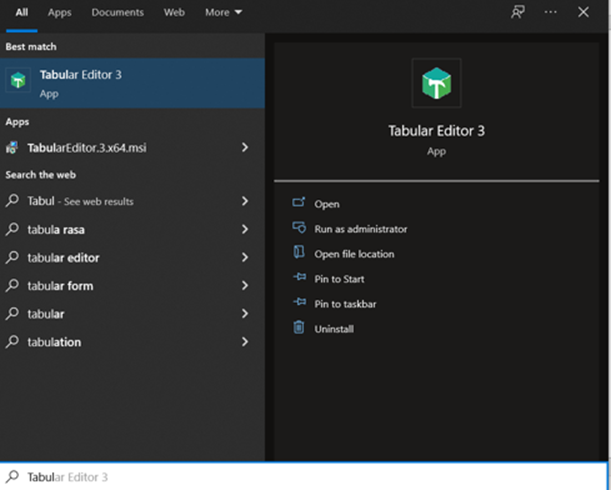Click the large Tabular Editor 3 icon in the preview pane
Image resolution: width=611 pixels, height=490 pixels.
point(436,83)
